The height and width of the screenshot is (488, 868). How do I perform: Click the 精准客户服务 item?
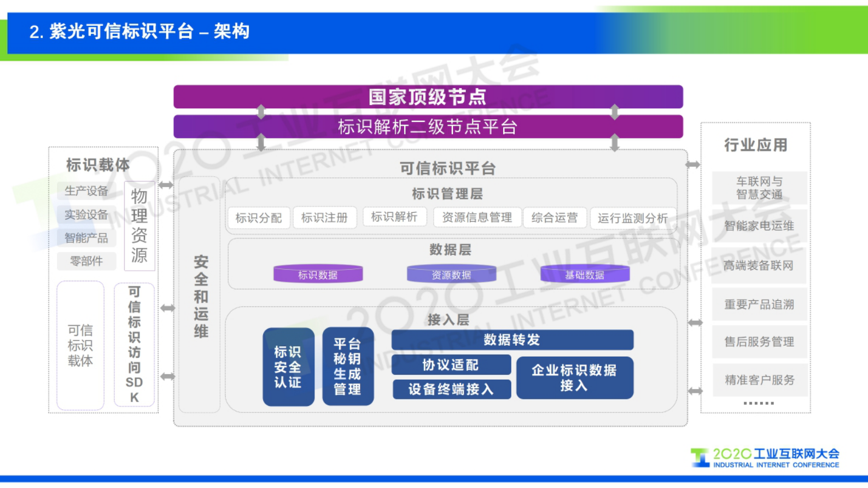pyautogui.click(x=759, y=380)
